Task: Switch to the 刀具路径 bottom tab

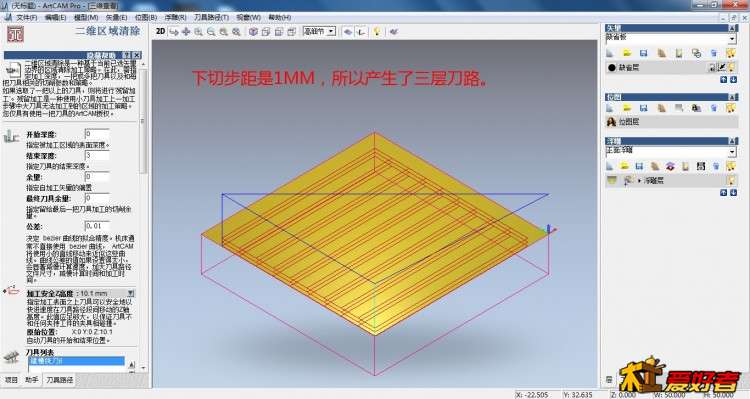Action: (60, 380)
